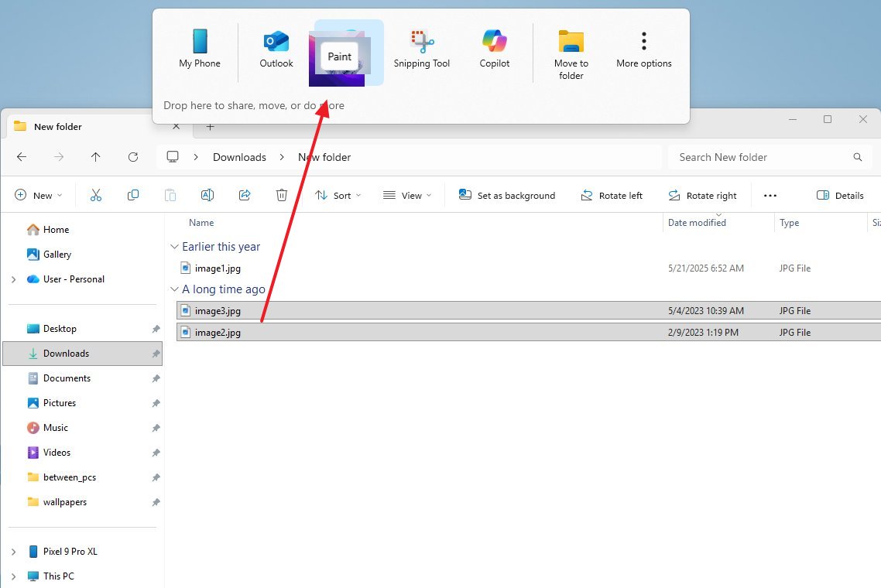Click the Rename icon in the toolbar
Image resolution: width=881 pixels, height=588 pixels.
207,195
